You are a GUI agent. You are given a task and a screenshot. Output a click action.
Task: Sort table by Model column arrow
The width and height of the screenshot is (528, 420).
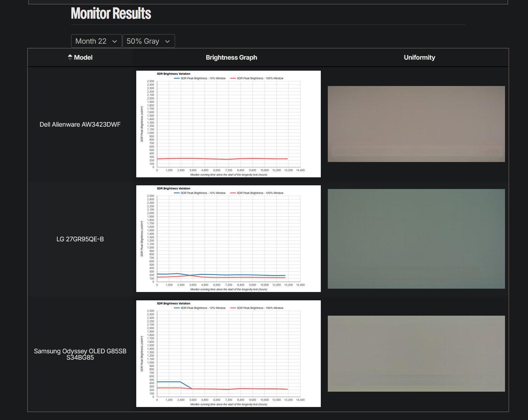70,57
